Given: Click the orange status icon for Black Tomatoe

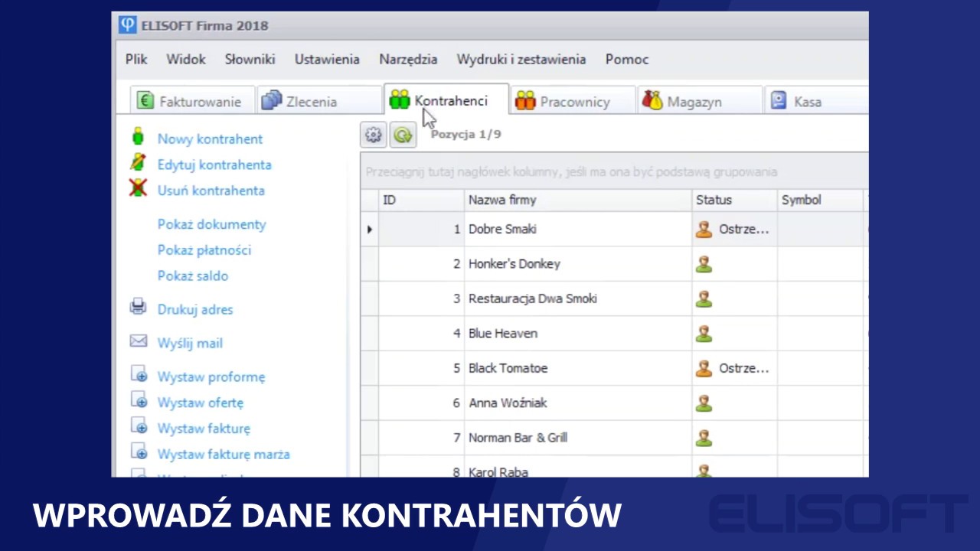Looking at the screenshot, I should point(704,368).
